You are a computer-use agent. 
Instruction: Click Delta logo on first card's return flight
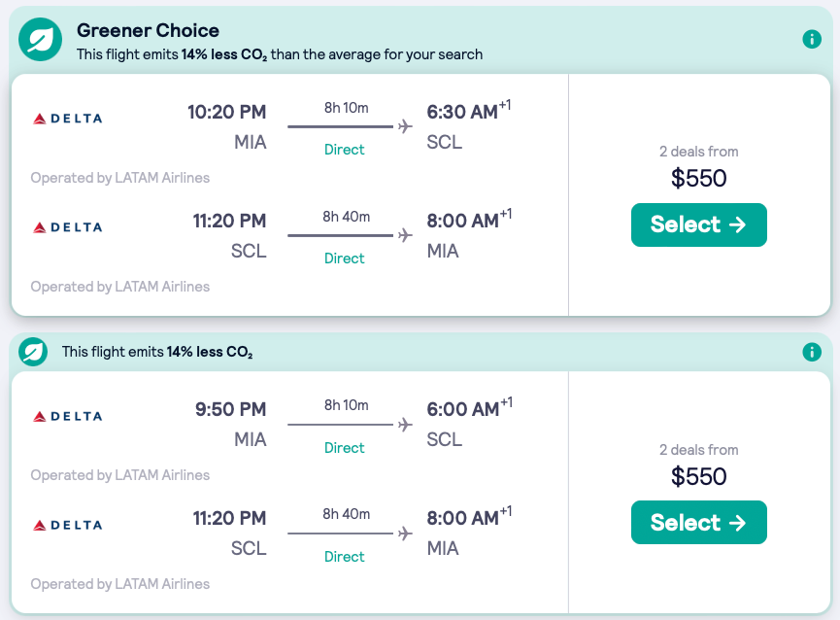(67, 227)
